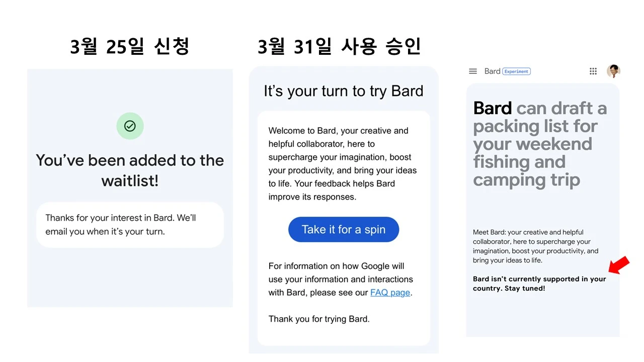Image resolution: width=644 pixels, height=362 pixels.
Task: Click the user profile avatar photo
Action: (613, 71)
